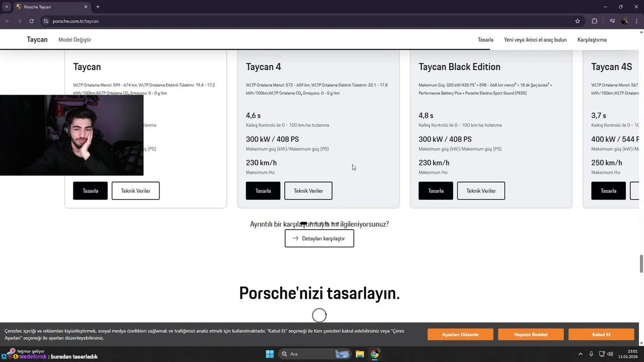Open a new tab with the plus icon
Image resolution: width=644 pixels, height=362 pixels.
pyautogui.click(x=98, y=7)
